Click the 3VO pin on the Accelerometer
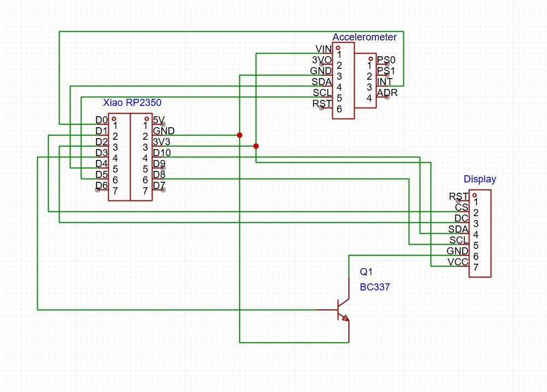Viewport: 547px width, 392px height. [x=322, y=60]
